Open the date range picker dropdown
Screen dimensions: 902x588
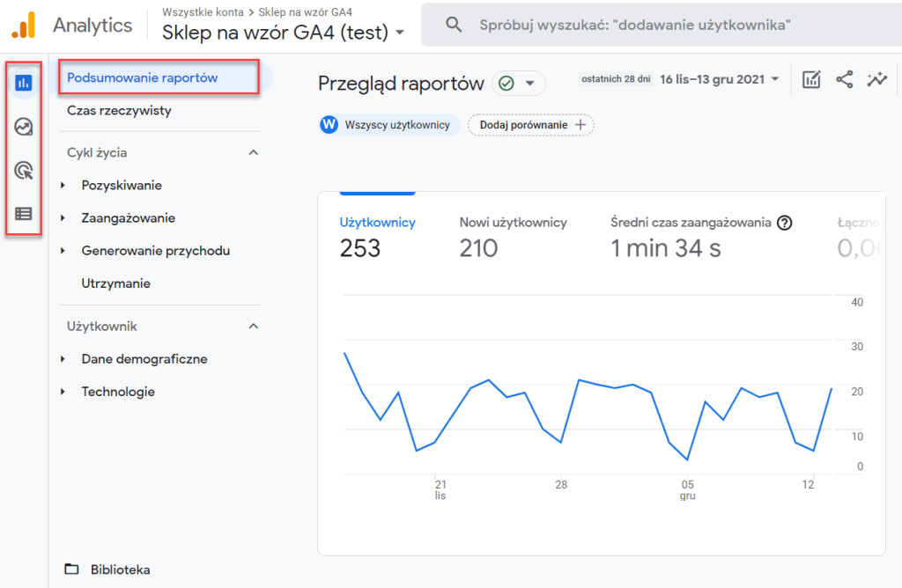tap(718, 79)
